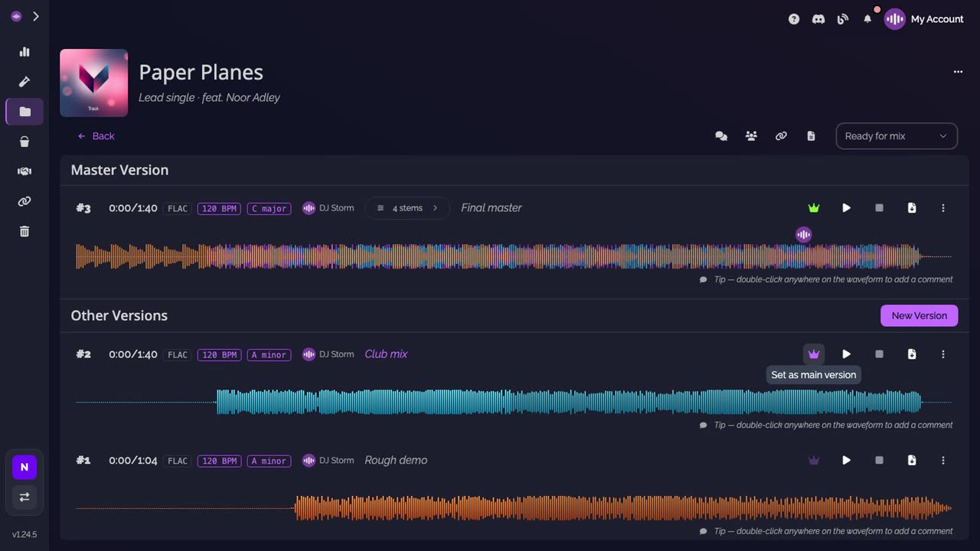Open the folder projects sidebar icon
The image size is (980, 551).
pyautogui.click(x=24, y=112)
